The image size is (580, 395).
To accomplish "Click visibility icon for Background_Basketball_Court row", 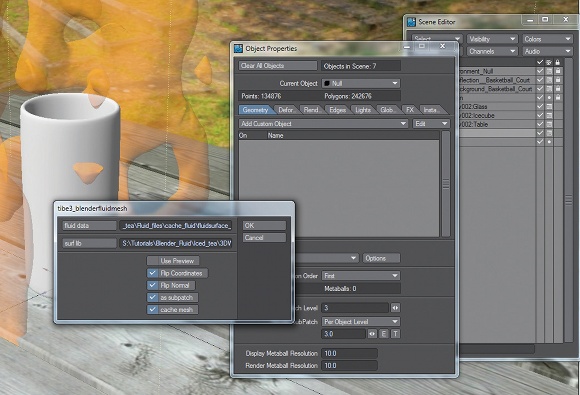I will click(x=549, y=89).
